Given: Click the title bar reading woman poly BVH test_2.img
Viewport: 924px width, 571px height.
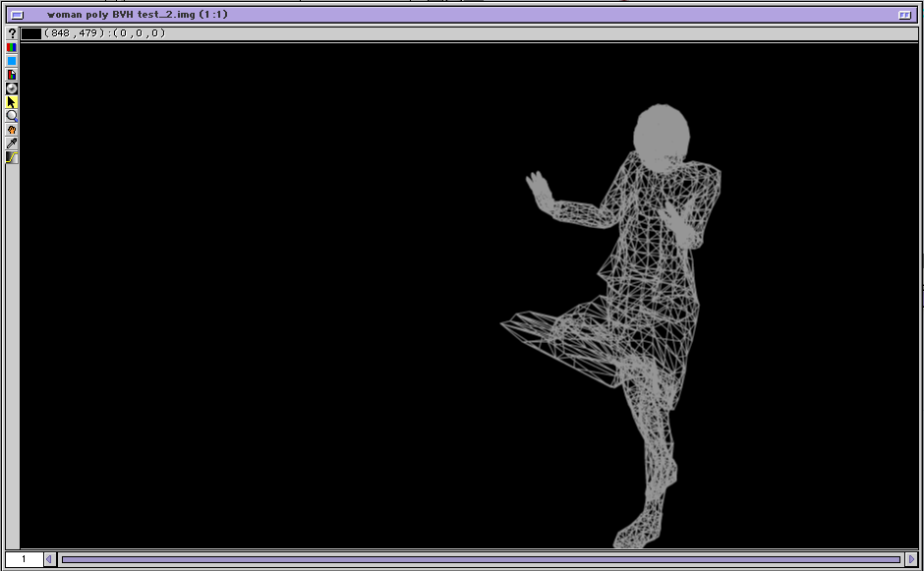Looking at the screenshot, I should 138,15.
